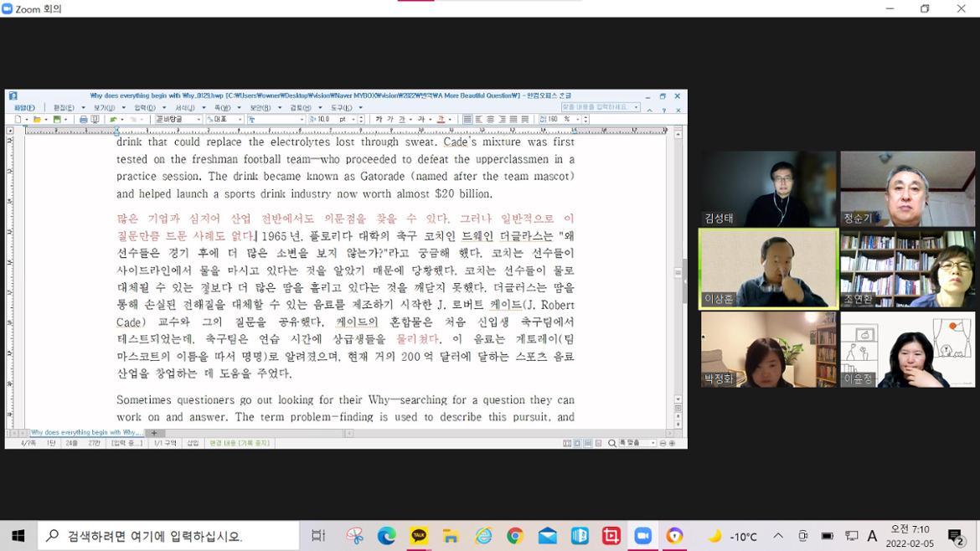980x551 pixels.
Task: Expand the font name dropdown
Action: tap(239, 120)
